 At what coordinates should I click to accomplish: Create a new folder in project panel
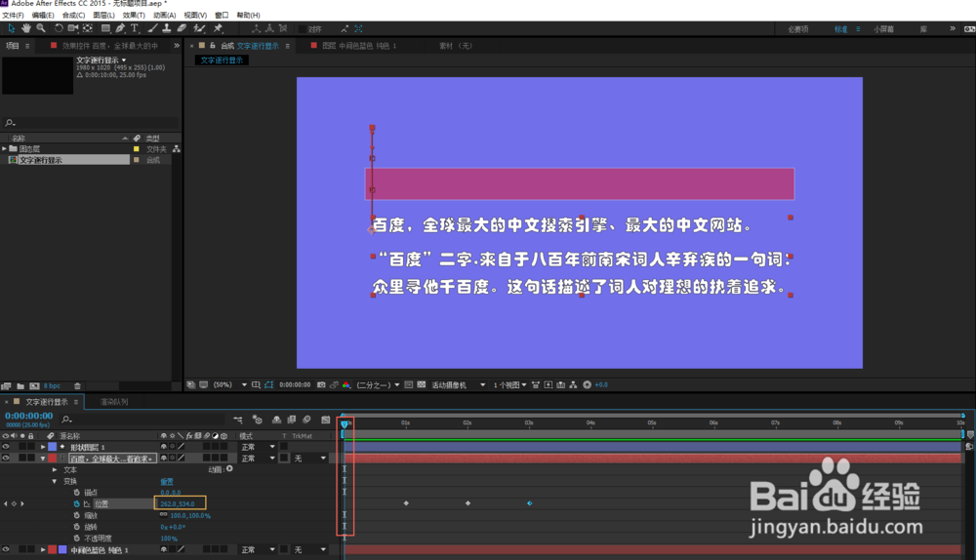pyautogui.click(x=20, y=385)
